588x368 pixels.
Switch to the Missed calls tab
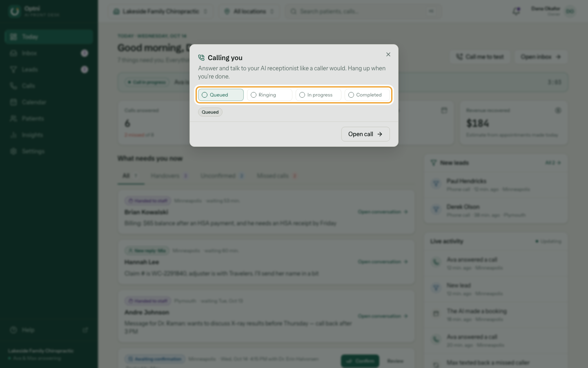(x=277, y=176)
